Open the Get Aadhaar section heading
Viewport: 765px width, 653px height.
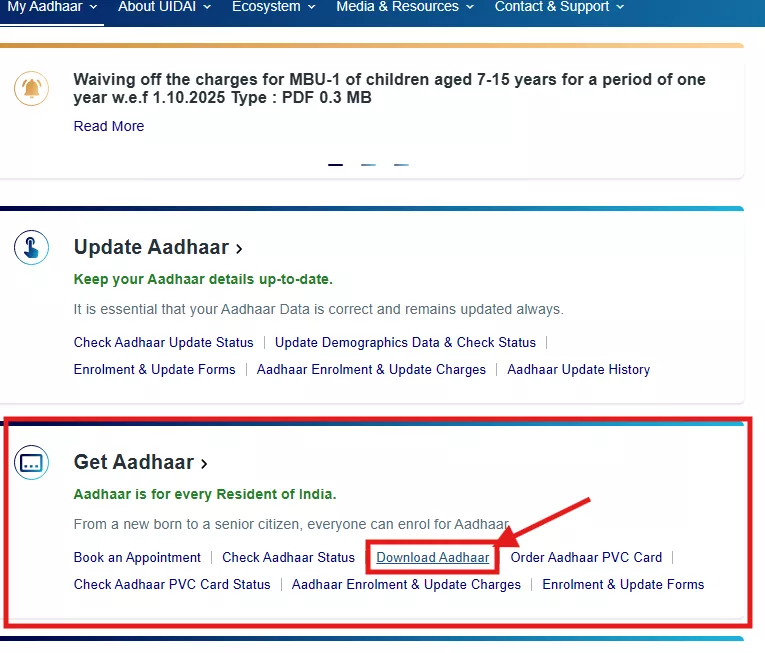click(x=140, y=462)
